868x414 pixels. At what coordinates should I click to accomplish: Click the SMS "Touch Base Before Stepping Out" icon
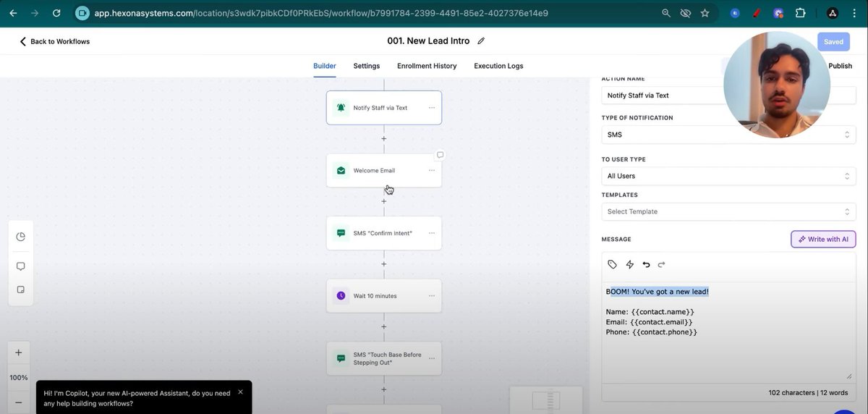click(x=341, y=358)
